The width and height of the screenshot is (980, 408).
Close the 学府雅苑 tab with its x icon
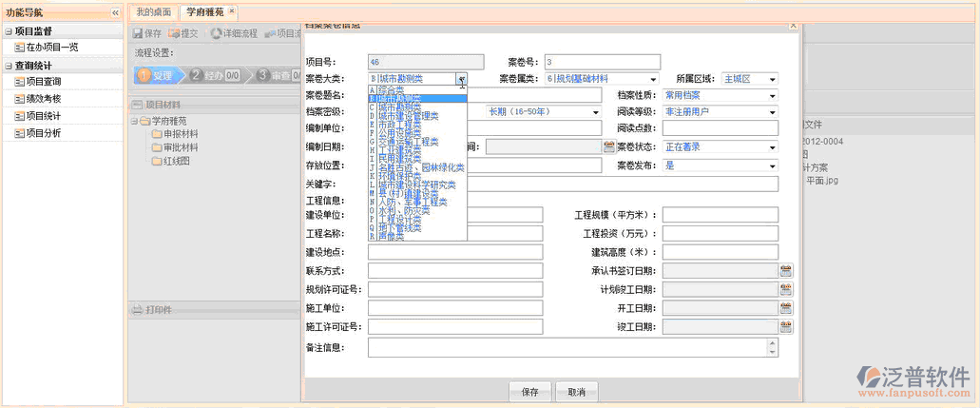pos(232,11)
